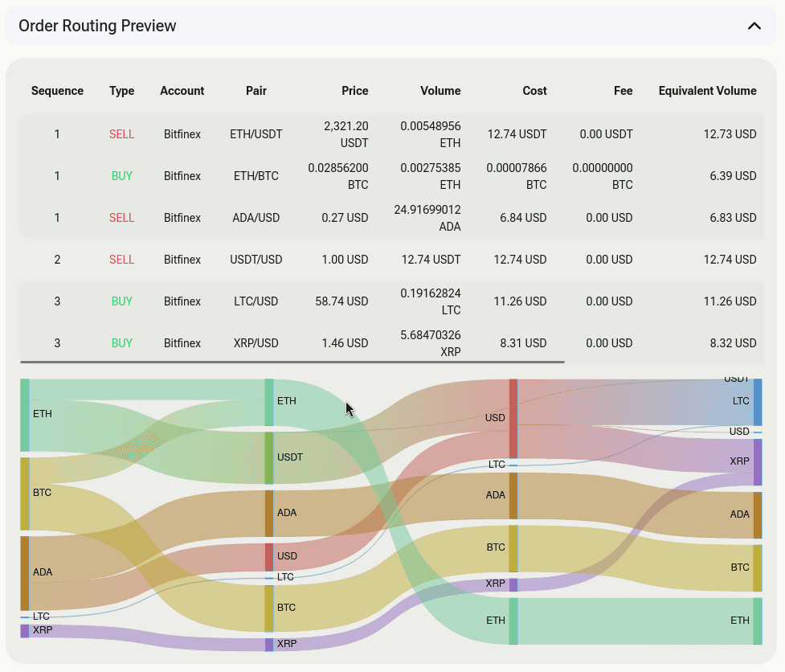
Task: Click the Price column header
Action: tap(355, 91)
